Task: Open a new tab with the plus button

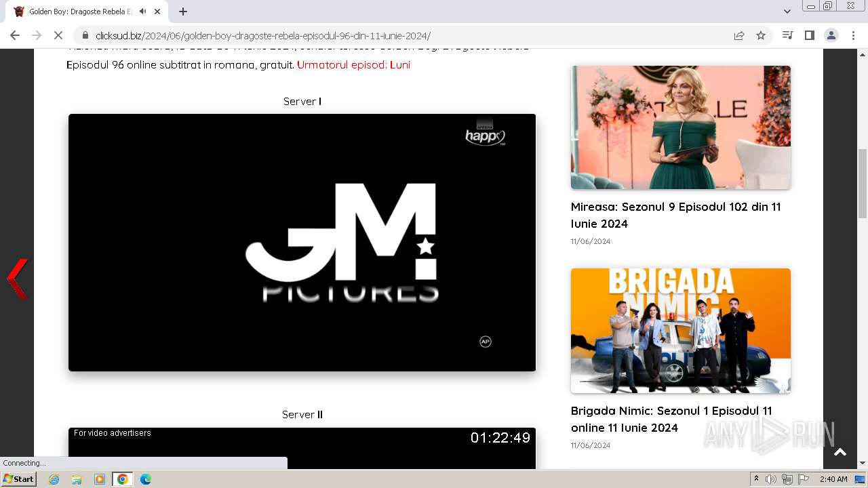Action: pos(183,12)
